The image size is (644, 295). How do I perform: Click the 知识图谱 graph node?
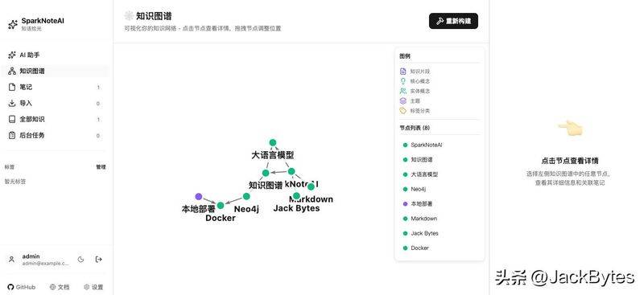[x=266, y=173]
